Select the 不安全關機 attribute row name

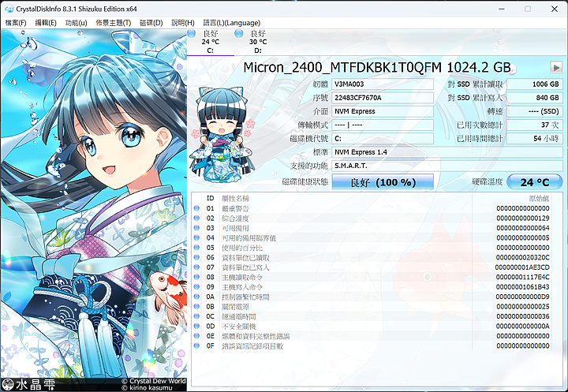239,326
